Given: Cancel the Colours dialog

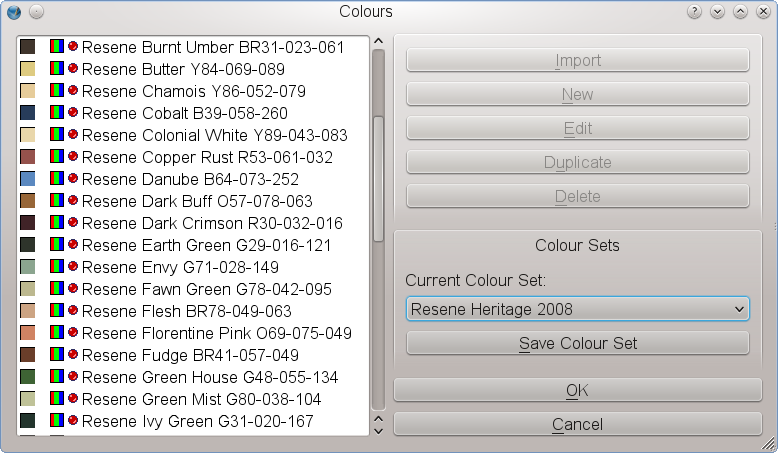Looking at the screenshot, I should tap(578, 424).
